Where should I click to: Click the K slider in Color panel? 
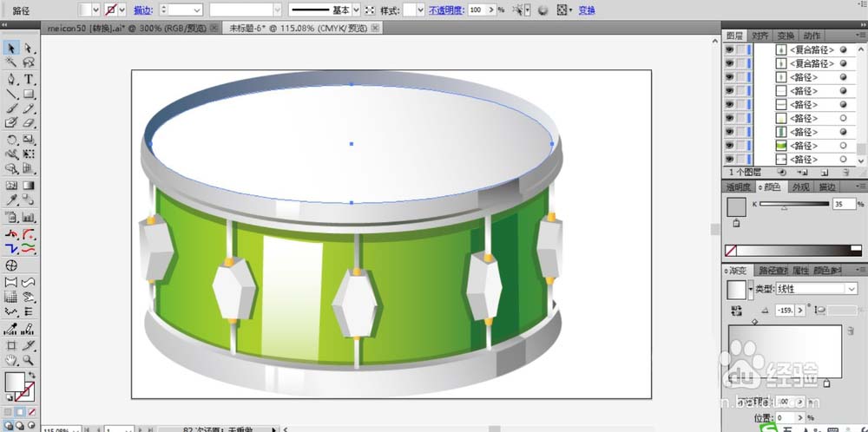(794, 204)
